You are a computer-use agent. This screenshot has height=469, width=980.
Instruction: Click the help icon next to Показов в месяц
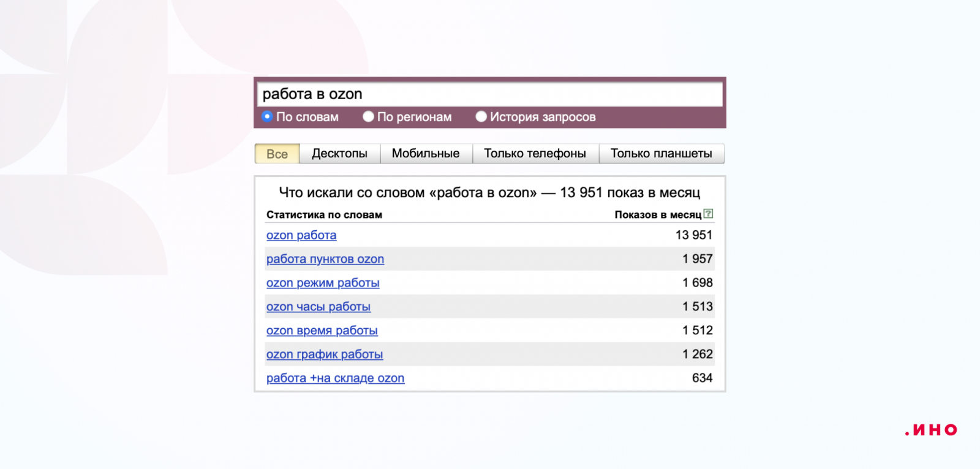coord(709,214)
